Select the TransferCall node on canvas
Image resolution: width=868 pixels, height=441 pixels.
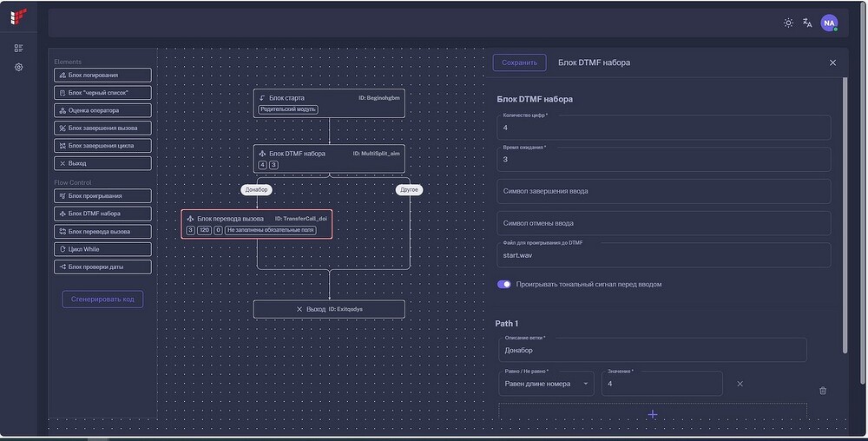pyautogui.click(x=257, y=224)
